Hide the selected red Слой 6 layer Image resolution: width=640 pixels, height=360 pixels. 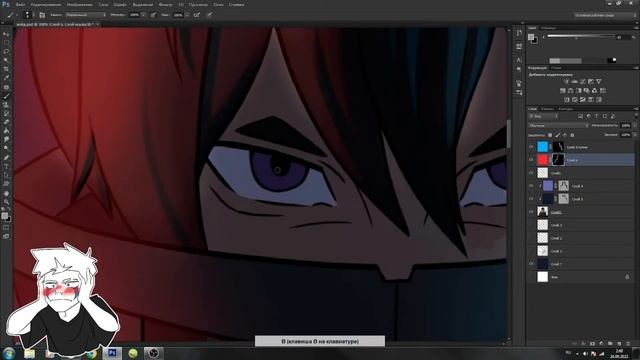pos(531,160)
